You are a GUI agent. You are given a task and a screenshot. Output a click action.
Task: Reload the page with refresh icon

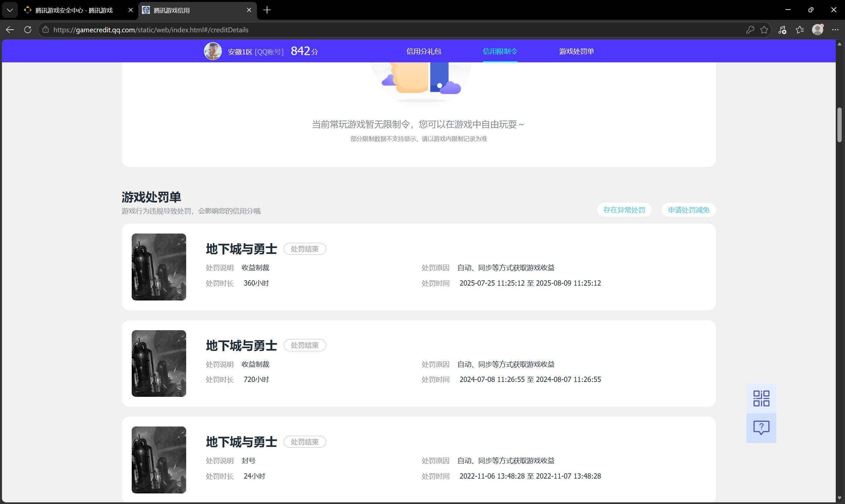pyautogui.click(x=28, y=30)
